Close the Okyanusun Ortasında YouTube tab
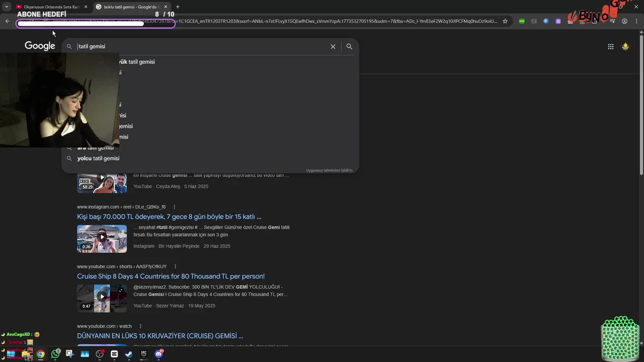 click(x=86, y=7)
